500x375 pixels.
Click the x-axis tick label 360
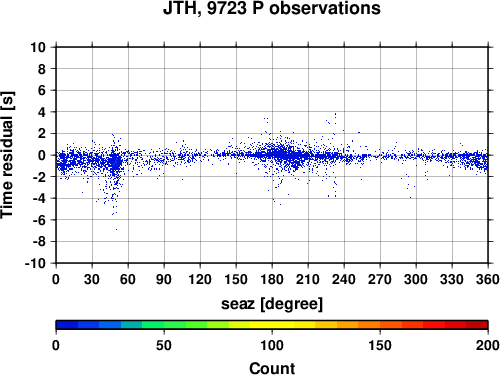(x=487, y=279)
